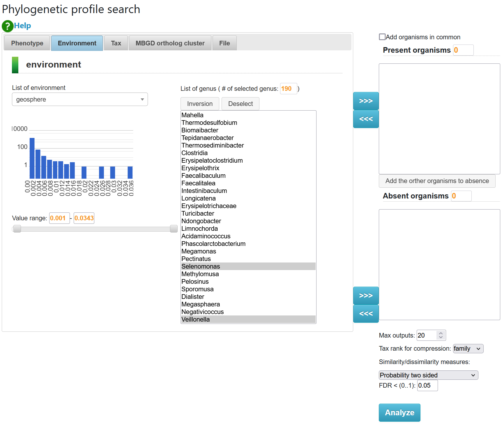Expand the Tax rank for compression dropdown
Screen dimensions: 504x424
468,349
